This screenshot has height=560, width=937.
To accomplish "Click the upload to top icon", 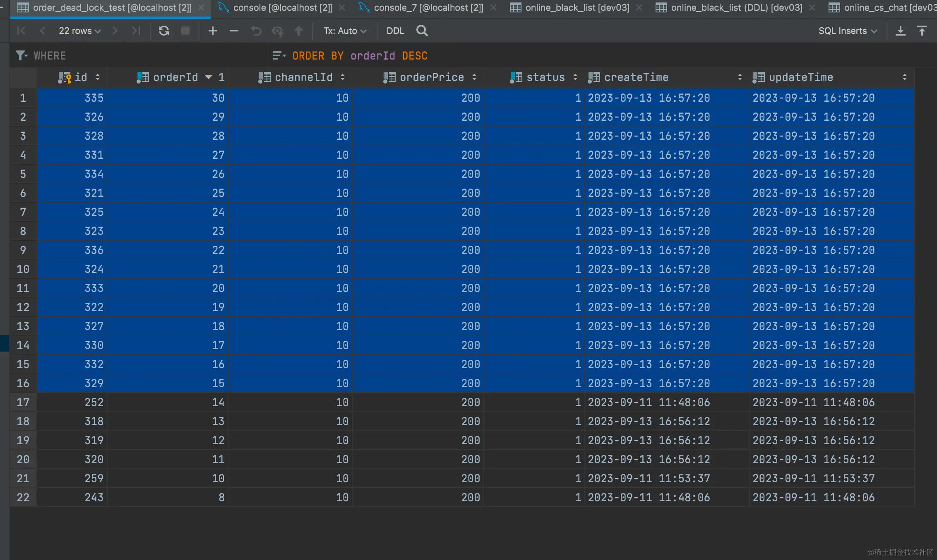I will [922, 31].
